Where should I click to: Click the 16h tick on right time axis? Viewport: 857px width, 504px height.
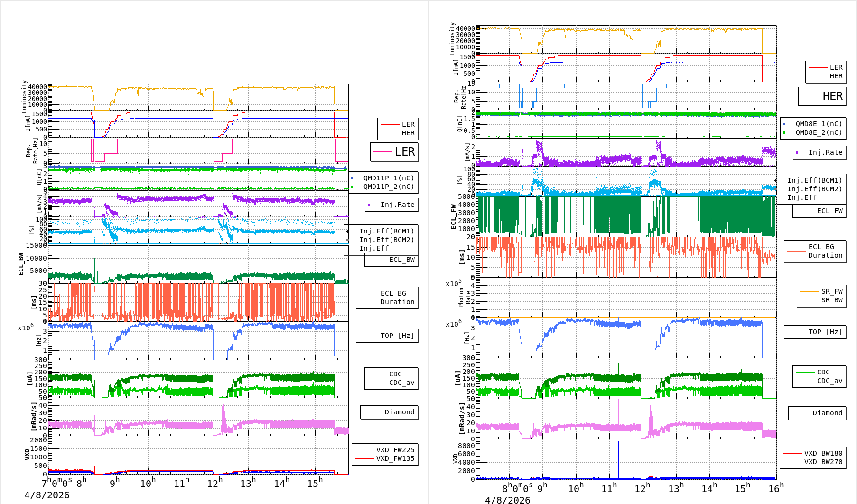(776, 488)
